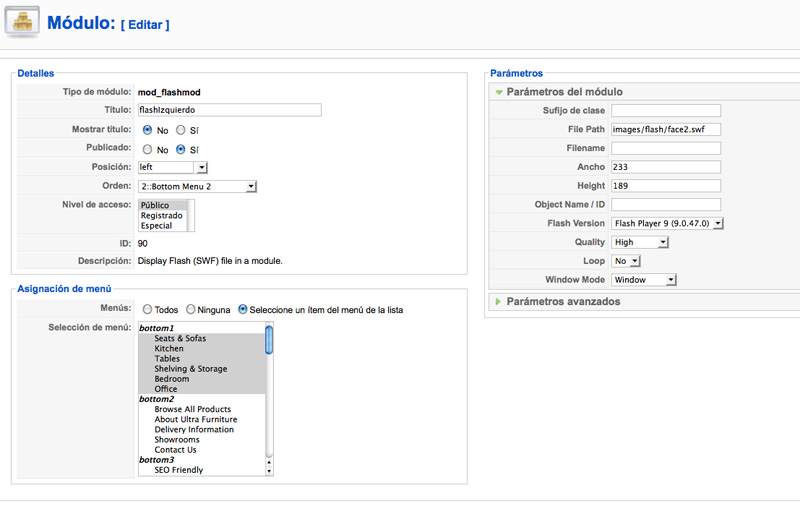
Task: Select No for Mostrar título
Action: tap(147, 130)
